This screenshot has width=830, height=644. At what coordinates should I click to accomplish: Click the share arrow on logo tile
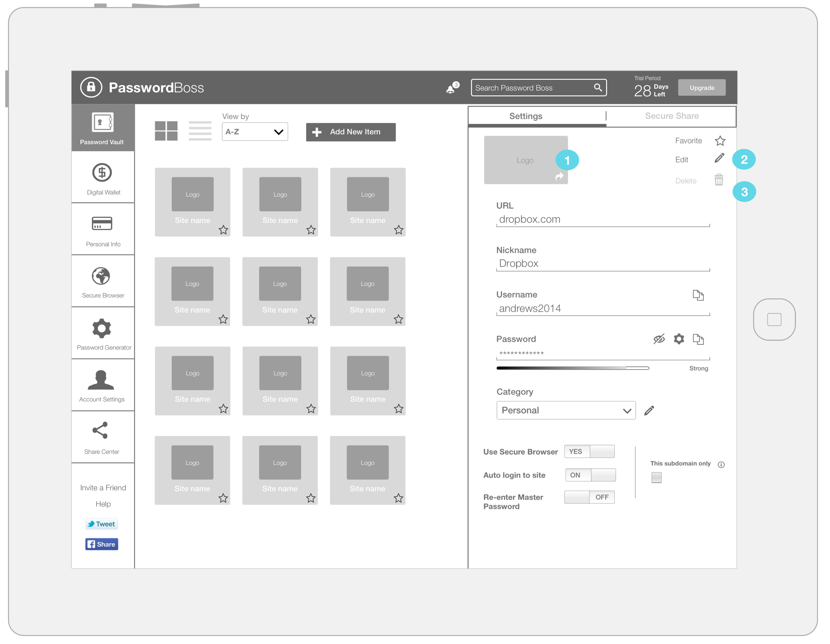(x=559, y=176)
